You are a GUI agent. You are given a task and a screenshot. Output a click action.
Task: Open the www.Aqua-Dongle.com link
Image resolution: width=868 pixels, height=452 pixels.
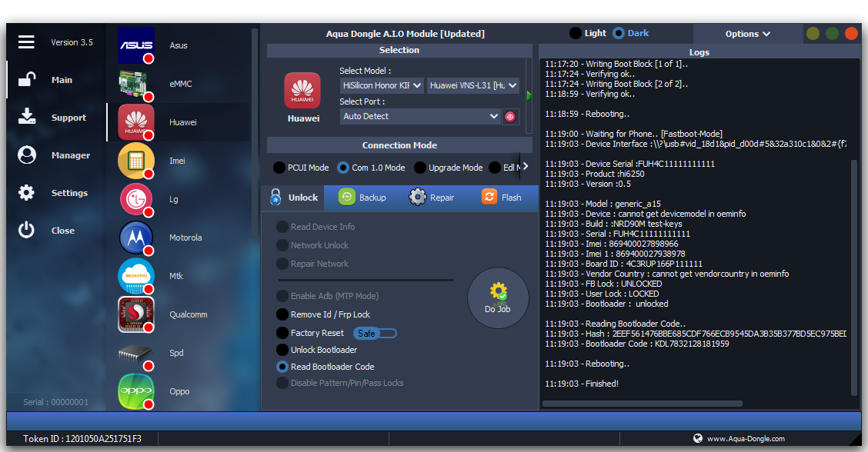coord(746,439)
